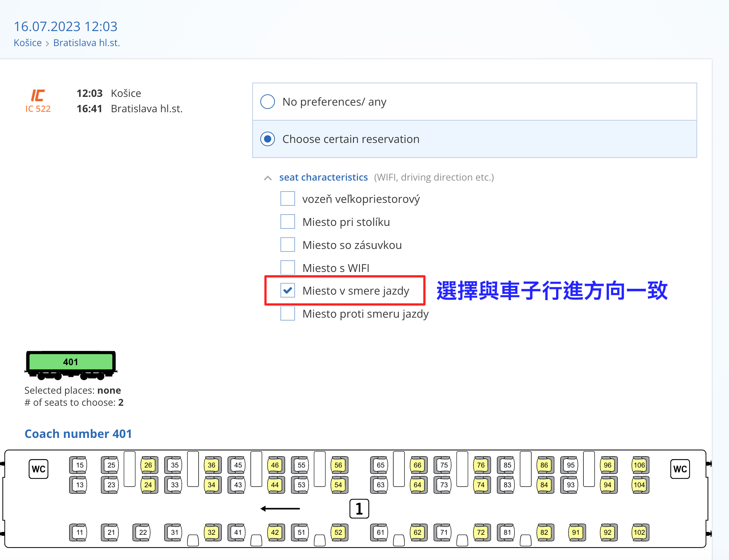The width and height of the screenshot is (729, 560).
Task: Open the IC 522 train label
Action: pos(38,109)
